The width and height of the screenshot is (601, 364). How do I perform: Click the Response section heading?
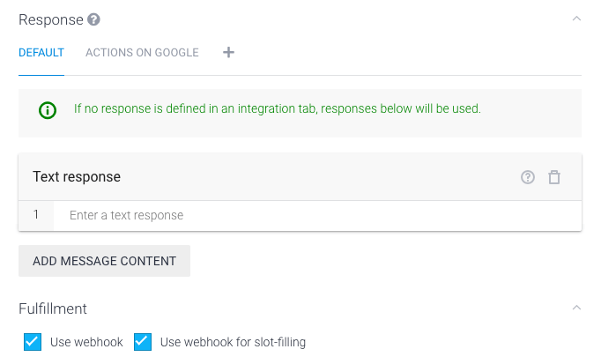[x=51, y=19]
